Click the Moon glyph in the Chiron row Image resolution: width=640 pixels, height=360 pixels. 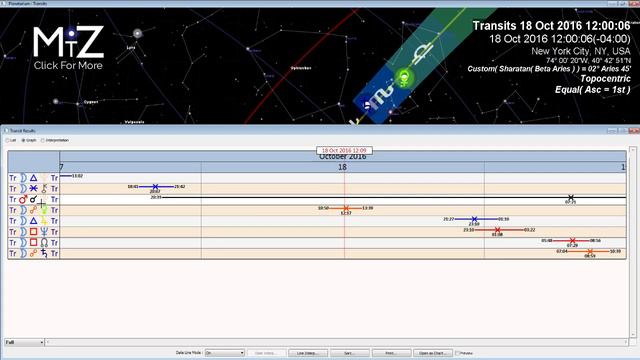pyautogui.click(x=23, y=189)
